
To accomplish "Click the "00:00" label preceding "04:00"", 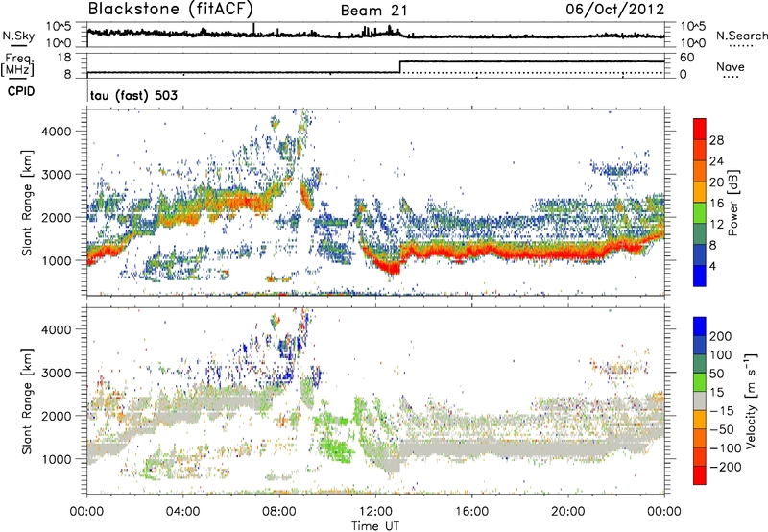I will click(86, 512).
